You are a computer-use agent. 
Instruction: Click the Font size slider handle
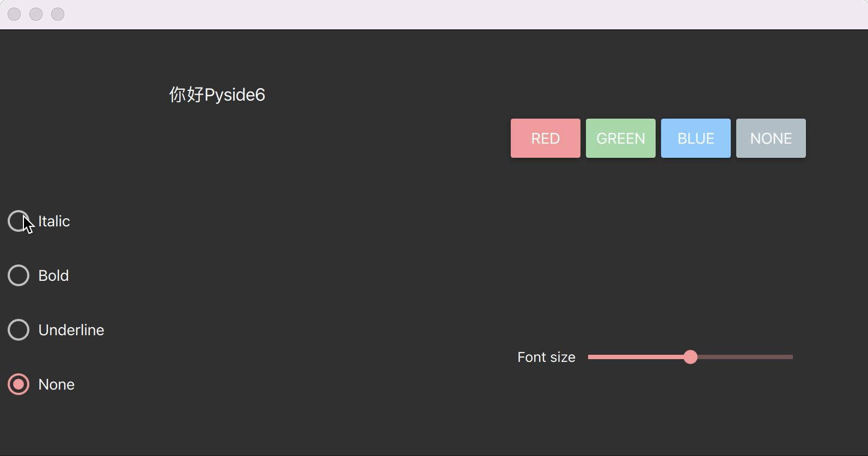click(690, 357)
